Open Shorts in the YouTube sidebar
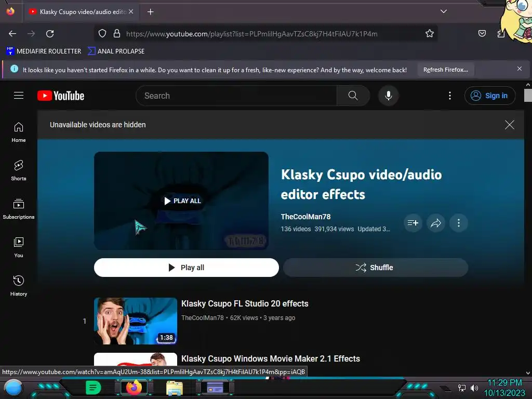The width and height of the screenshot is (532, 399). [x=19, y=170]
